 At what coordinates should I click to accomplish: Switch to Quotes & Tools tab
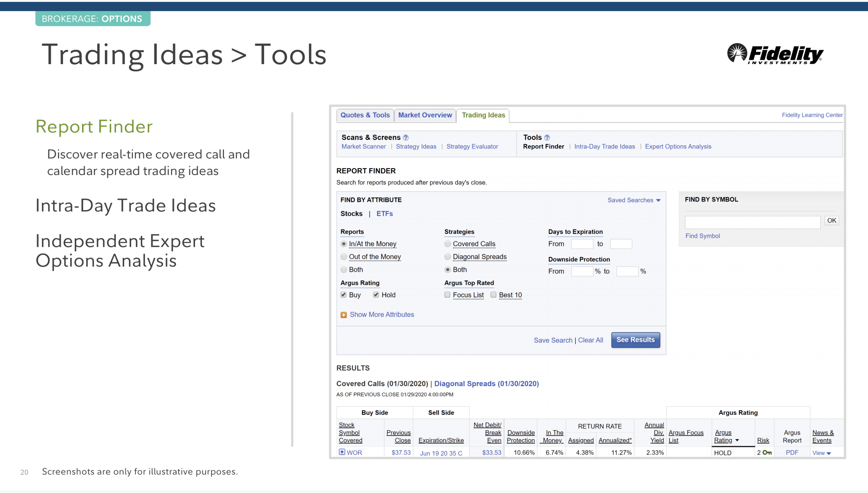click(365, 115)
